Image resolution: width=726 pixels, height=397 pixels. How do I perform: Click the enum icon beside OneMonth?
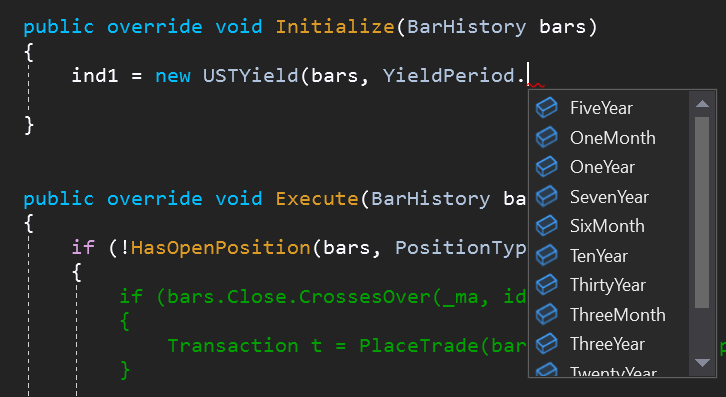(x=546, y=138)
